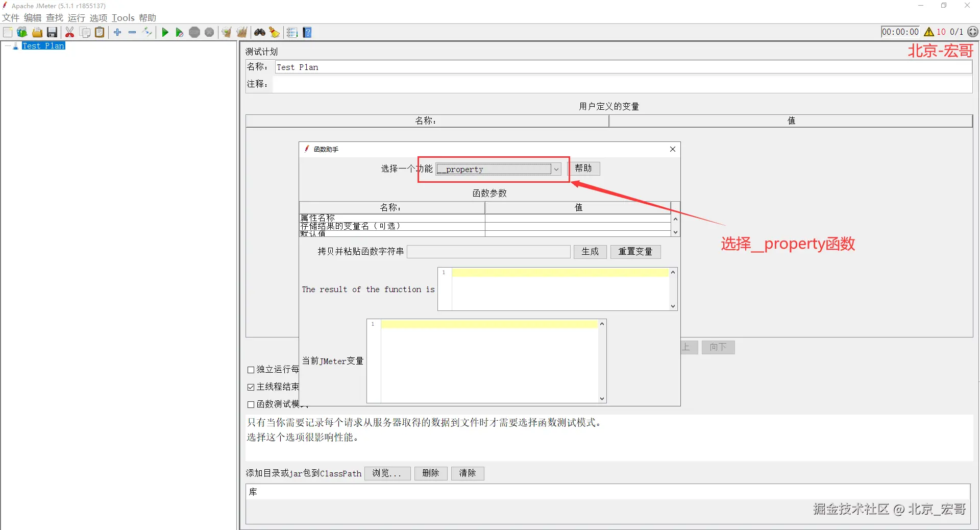The image size is (980, 530).
Task: Click the New test plan icon
Action: (x=8, y=32)
